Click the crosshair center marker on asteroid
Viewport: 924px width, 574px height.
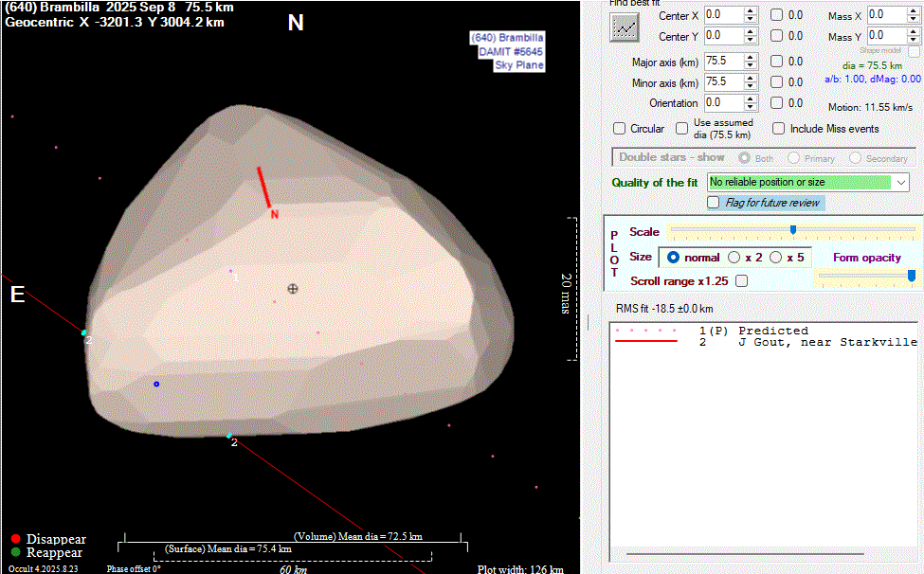pos(293,288)
